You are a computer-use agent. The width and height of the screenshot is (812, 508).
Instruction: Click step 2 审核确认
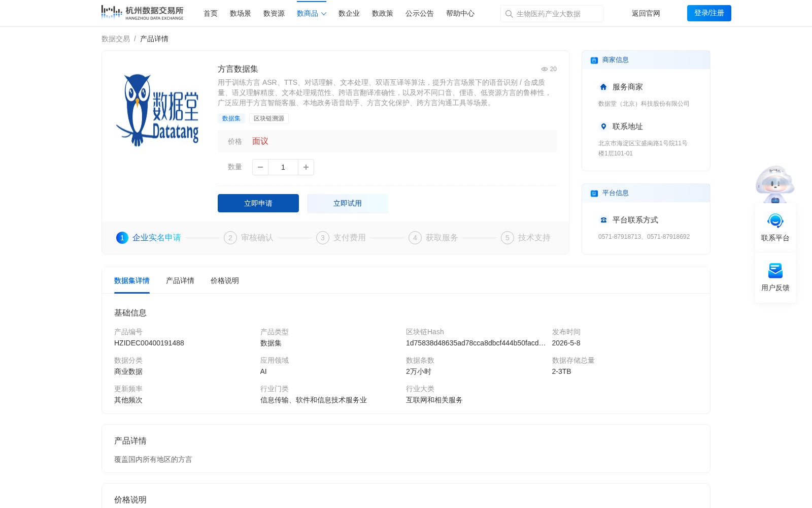click(249, 238)
